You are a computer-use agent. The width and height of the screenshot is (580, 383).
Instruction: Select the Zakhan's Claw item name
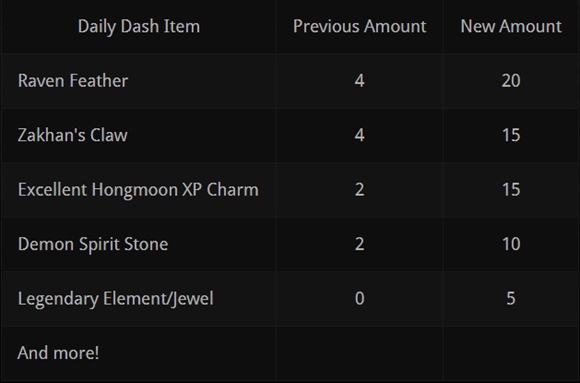(72, 135)
